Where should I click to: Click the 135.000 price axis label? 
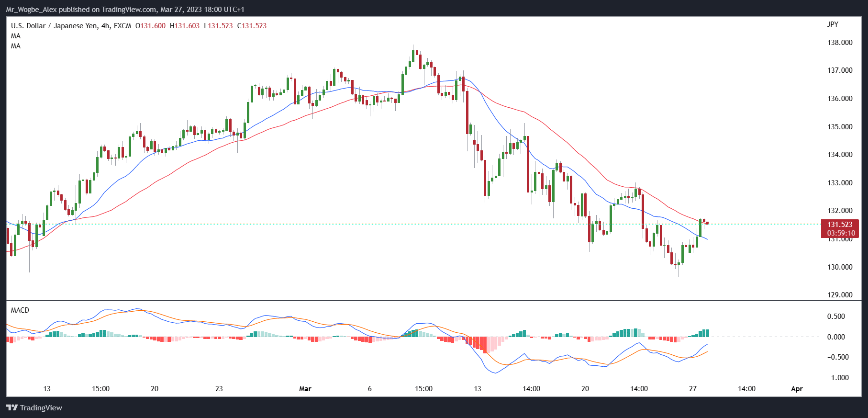[840, 127]
